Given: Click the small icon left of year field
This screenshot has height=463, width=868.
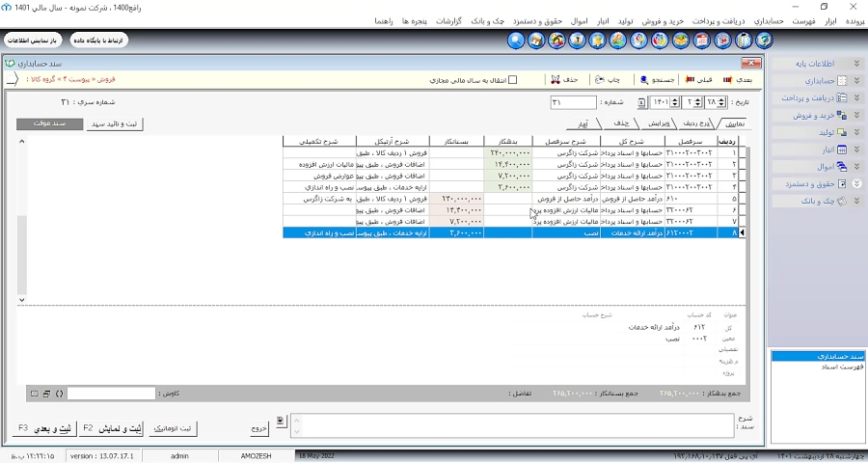Looking at the screenshot, I should coord(641,102).
